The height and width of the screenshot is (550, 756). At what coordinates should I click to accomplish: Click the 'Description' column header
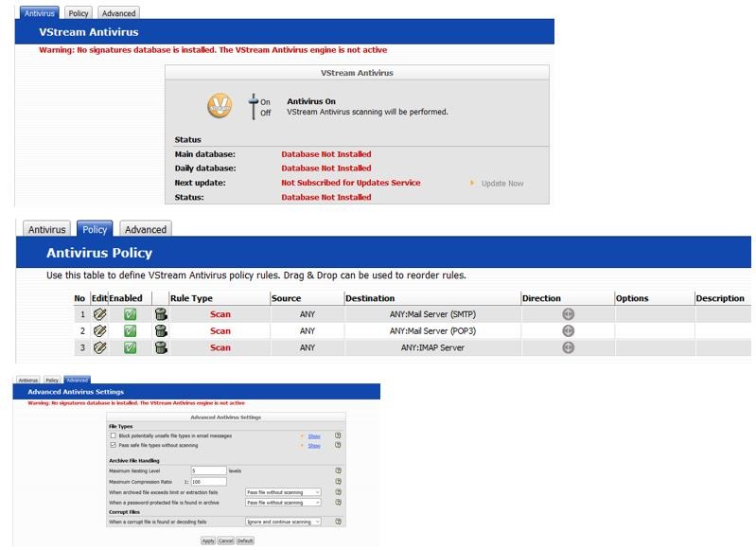720,298
